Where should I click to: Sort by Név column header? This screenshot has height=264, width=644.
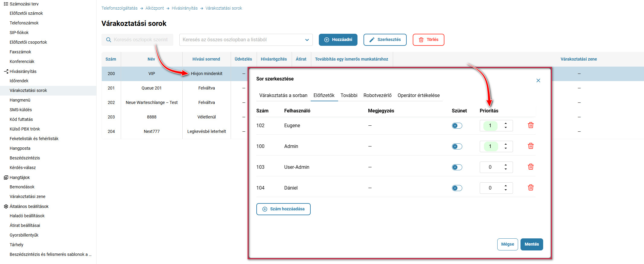point(151,59)
